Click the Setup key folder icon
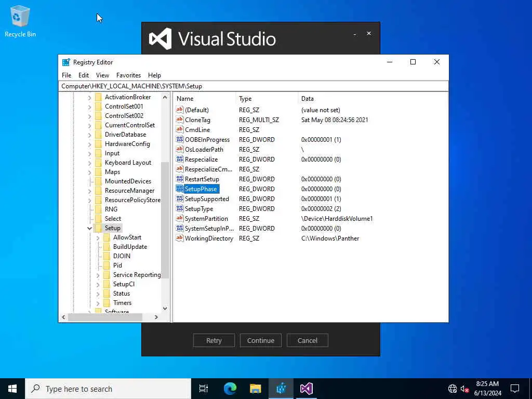 98,228
